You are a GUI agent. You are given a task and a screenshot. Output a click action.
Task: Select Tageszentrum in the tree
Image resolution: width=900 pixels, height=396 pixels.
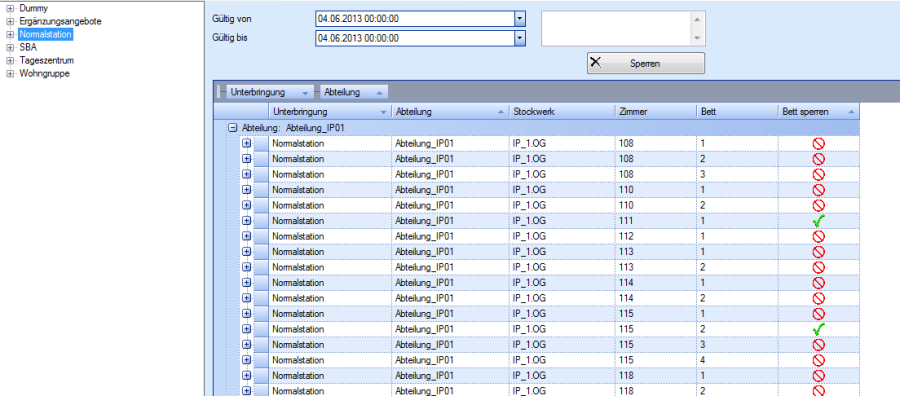click(x=46, y=60)
